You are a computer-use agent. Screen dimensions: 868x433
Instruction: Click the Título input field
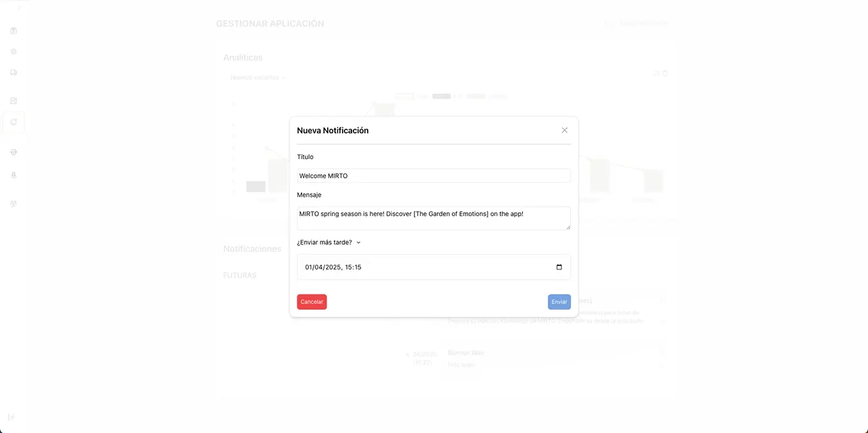coord(434,176)
